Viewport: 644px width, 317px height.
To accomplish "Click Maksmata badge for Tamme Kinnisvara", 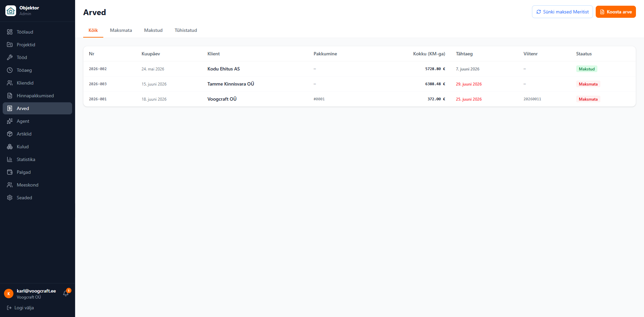I will coord(588,84).
